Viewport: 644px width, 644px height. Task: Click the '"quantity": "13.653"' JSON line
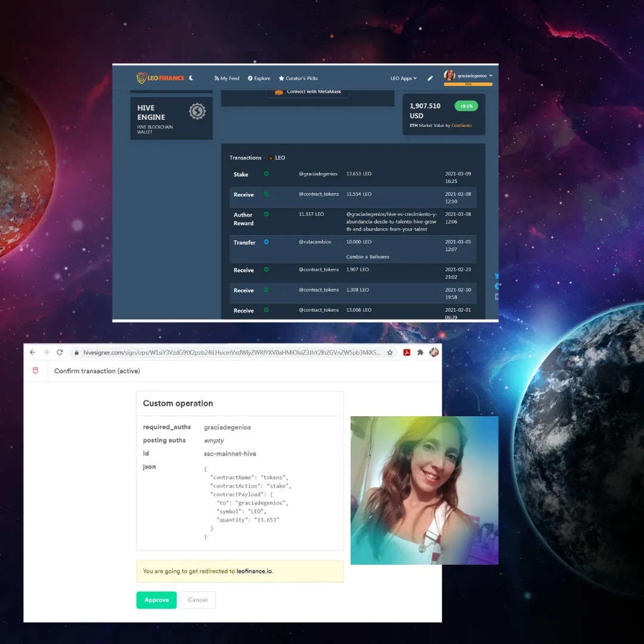[247, 520]
